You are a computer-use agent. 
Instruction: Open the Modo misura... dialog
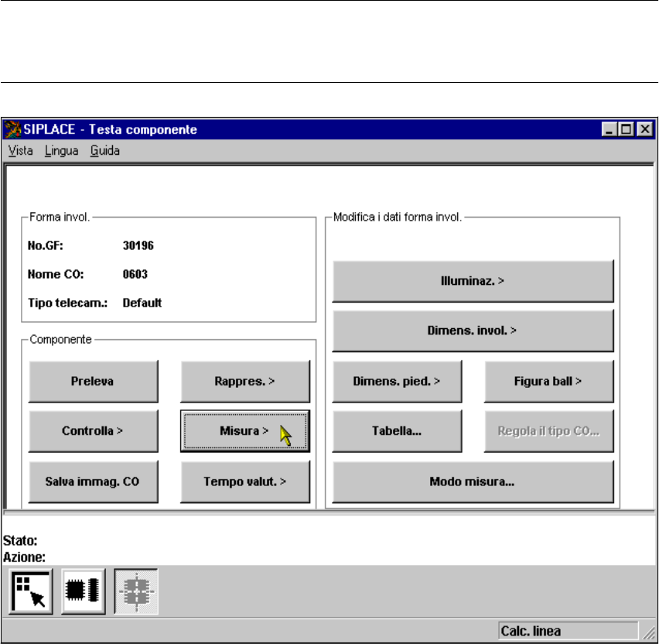point(473,481)
